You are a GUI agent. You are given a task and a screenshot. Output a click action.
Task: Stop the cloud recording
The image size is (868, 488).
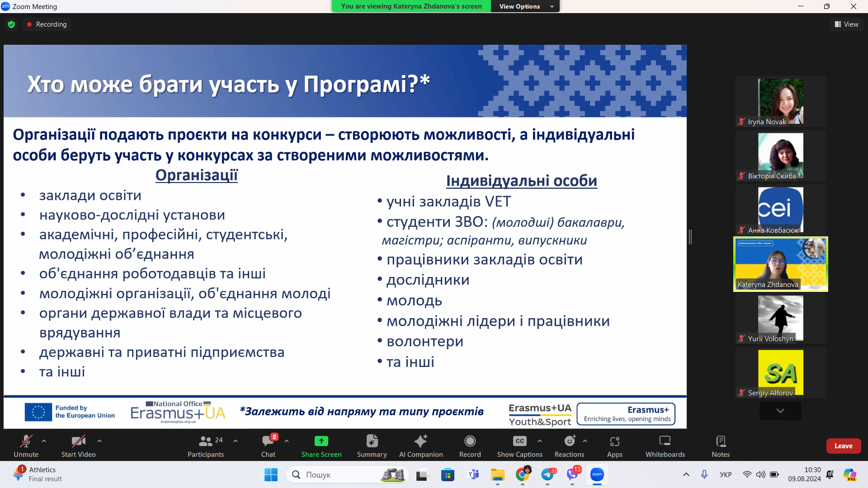point(47,24)
